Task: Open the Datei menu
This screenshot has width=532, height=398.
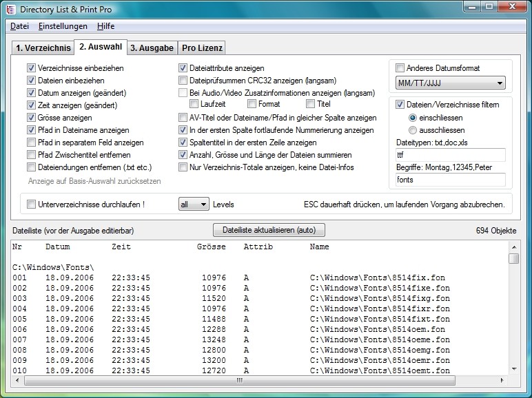Action: pos(19,26)
